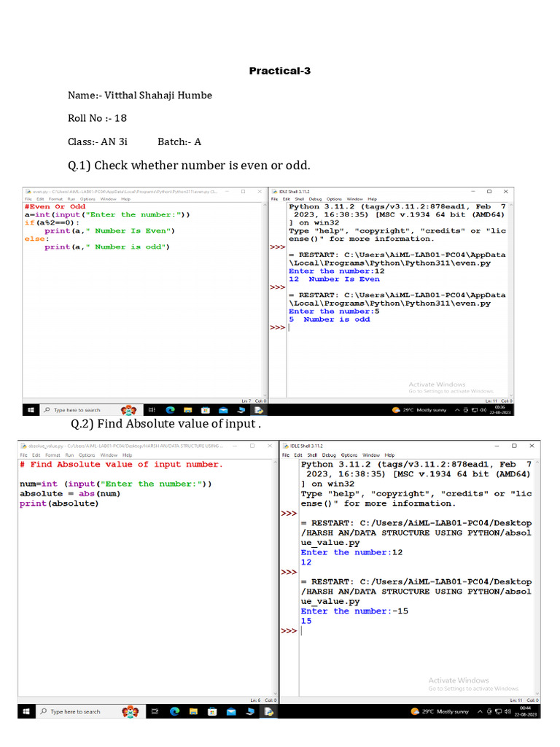Launch the Mail app in Q.2 screenshot taskbar
This screenshot has height=747, width=560.
(231, 711)
